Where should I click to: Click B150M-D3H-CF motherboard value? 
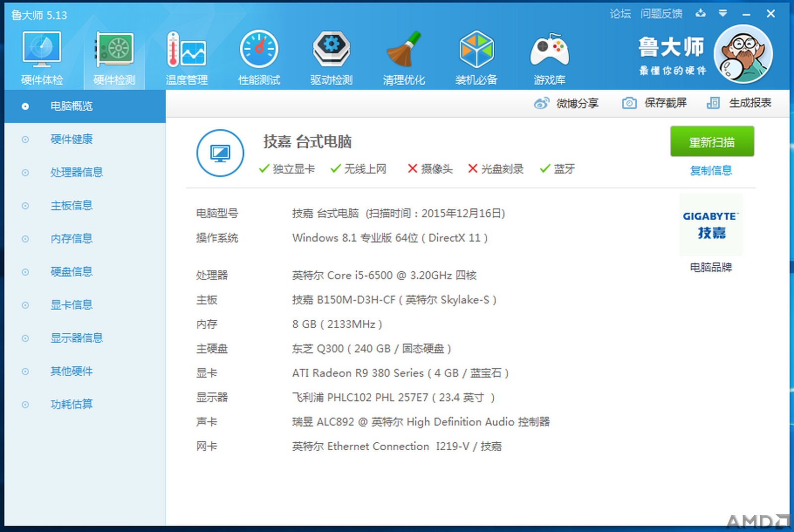tap(394, 300)
